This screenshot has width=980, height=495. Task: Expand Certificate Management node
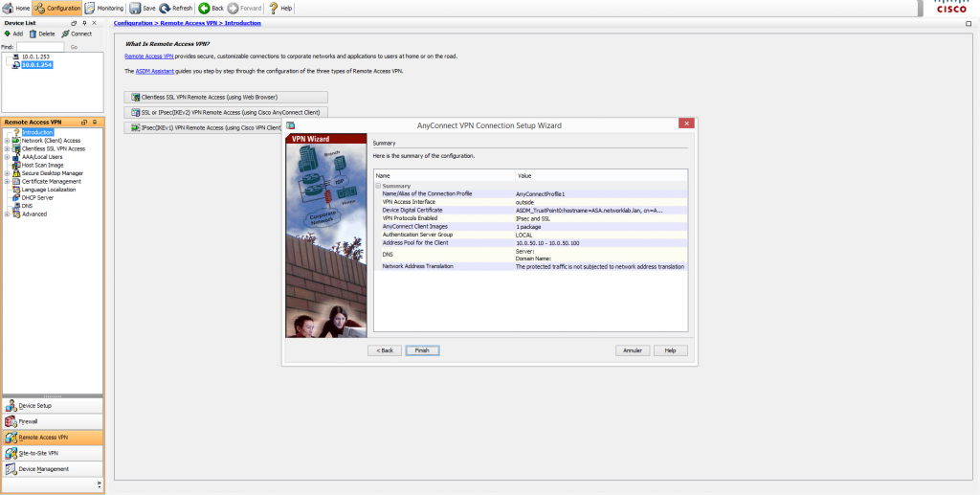[7, 181]
